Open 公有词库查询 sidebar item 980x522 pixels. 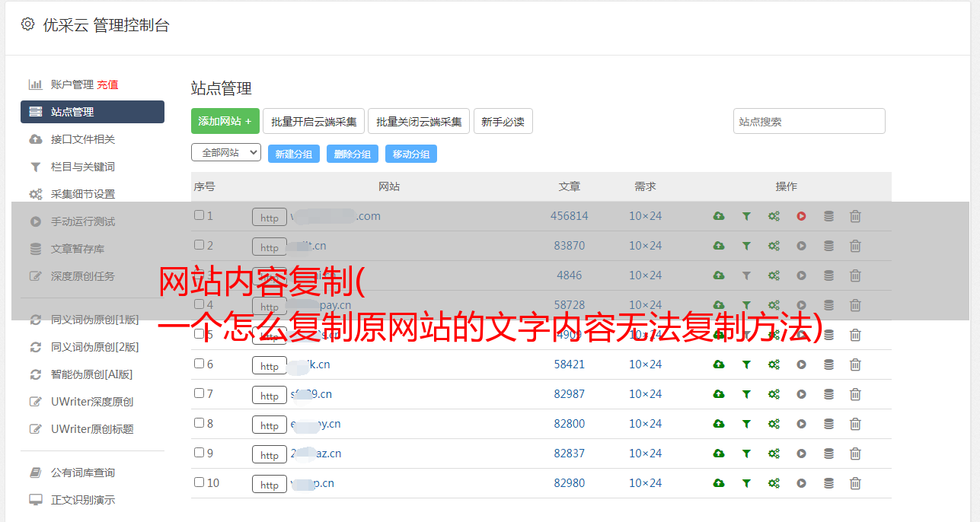[83, 473]
